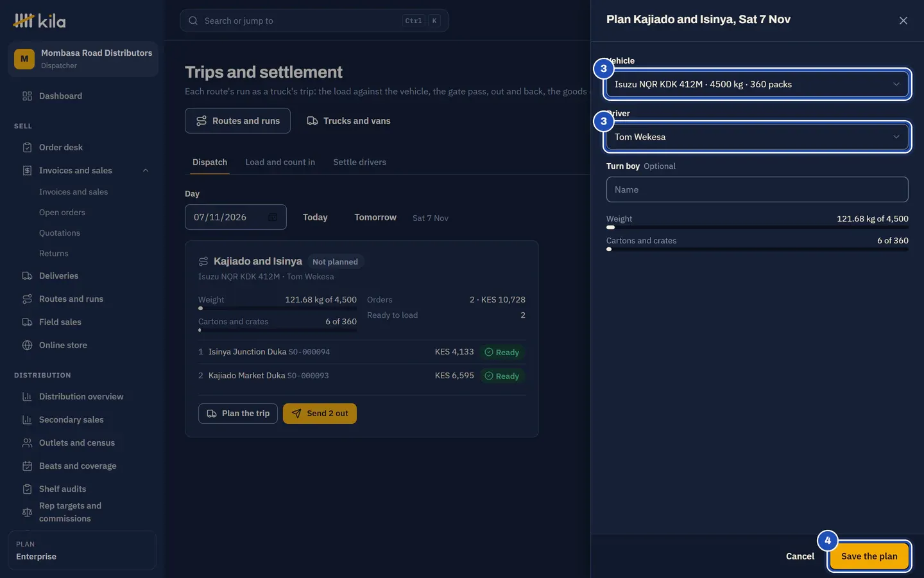Screen dimensions: 924x578
Task: Open the Driver dropdown showing Tom Wekesa
Action: coord(757,137)
